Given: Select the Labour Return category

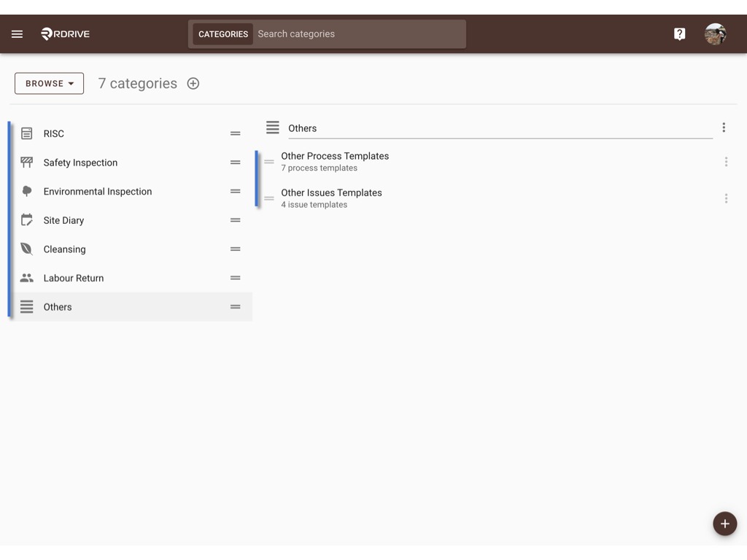Looking at the screenshot, I should [x=131, y=278].
